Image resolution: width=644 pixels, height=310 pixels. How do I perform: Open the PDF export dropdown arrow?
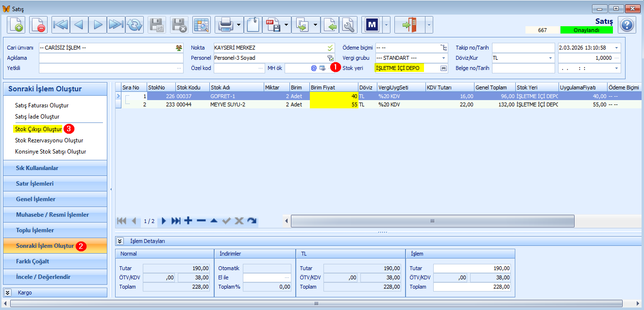point(287,25)
